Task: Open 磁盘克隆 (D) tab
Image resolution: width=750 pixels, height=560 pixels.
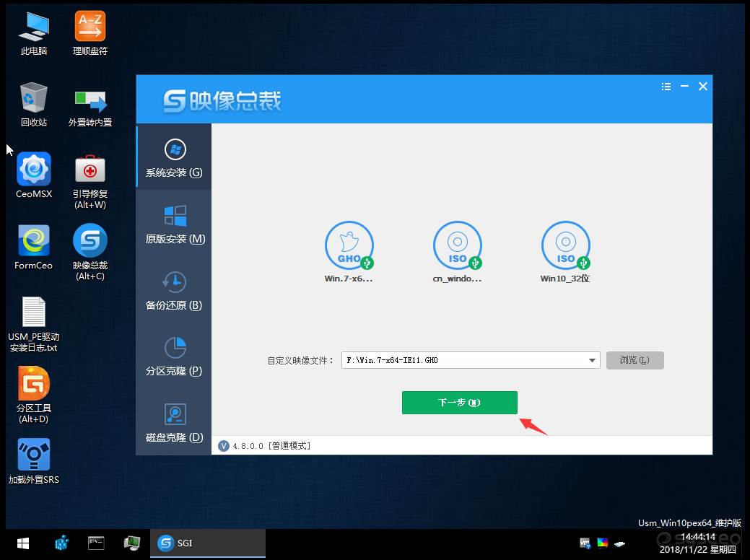Action: [x=174, y=422]
